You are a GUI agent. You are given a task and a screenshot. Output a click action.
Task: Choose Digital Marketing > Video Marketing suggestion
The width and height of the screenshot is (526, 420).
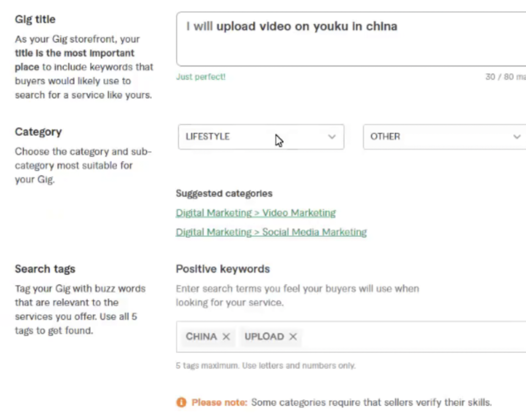coord(256,213)
